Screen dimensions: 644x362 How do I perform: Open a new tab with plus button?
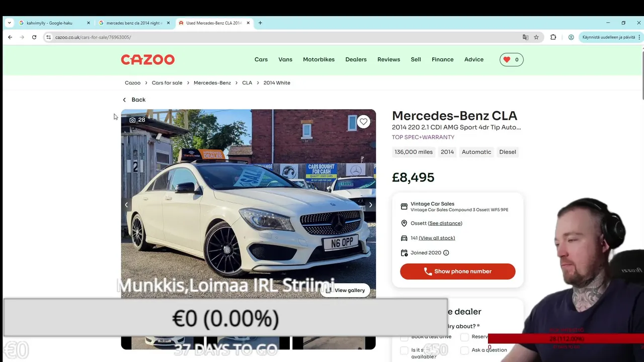(260, 23)
